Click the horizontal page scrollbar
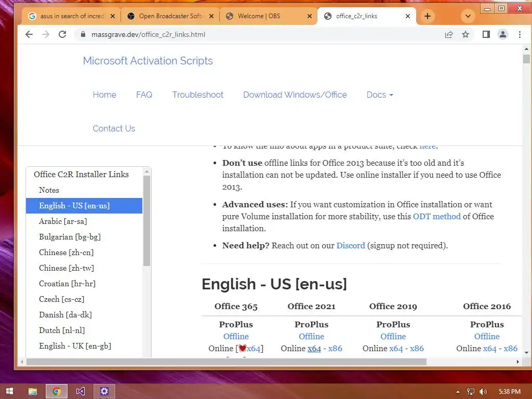 (x=227, y=362)
